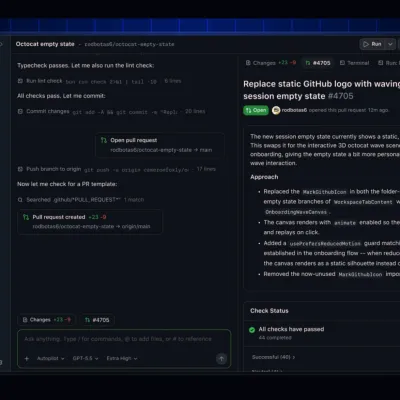Open the Extra High effort dropdown
Screen dimensions: 400x400
[122, 359]
